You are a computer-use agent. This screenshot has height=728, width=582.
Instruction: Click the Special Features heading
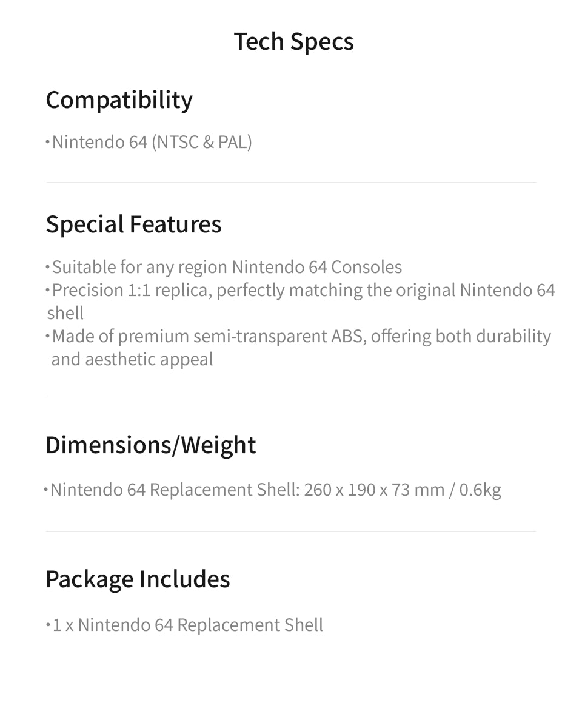(133, 224)
